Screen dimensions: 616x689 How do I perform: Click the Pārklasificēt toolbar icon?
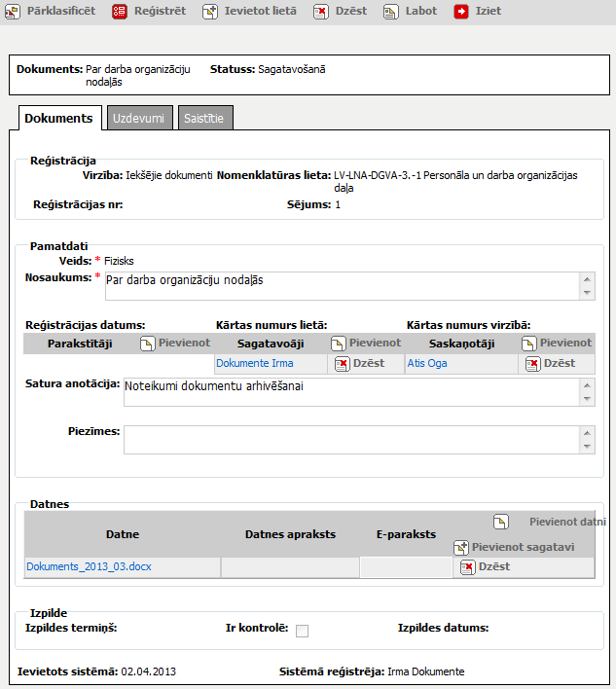point(14,12)
